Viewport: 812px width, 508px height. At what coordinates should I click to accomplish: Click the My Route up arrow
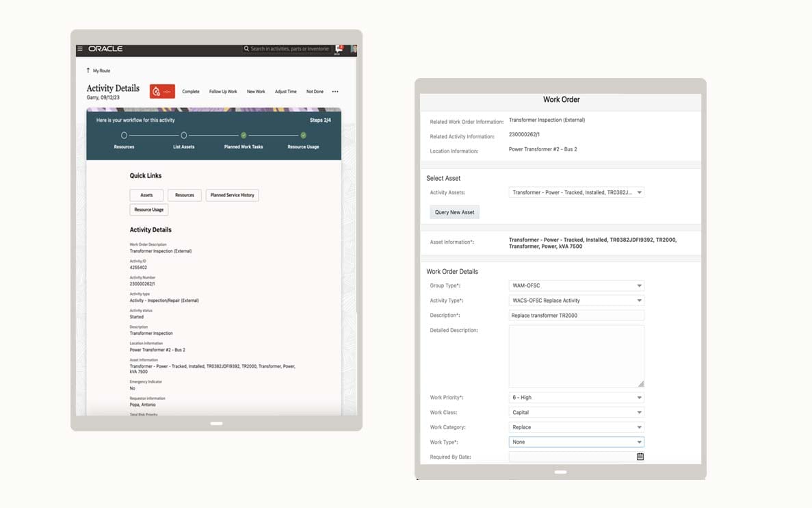click(88, 71)
